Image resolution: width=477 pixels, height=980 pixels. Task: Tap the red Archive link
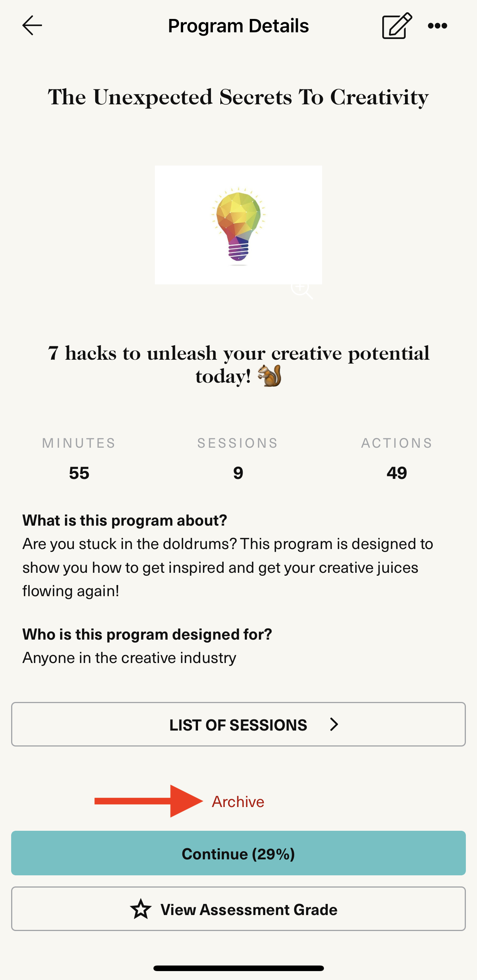click(238, 801)
